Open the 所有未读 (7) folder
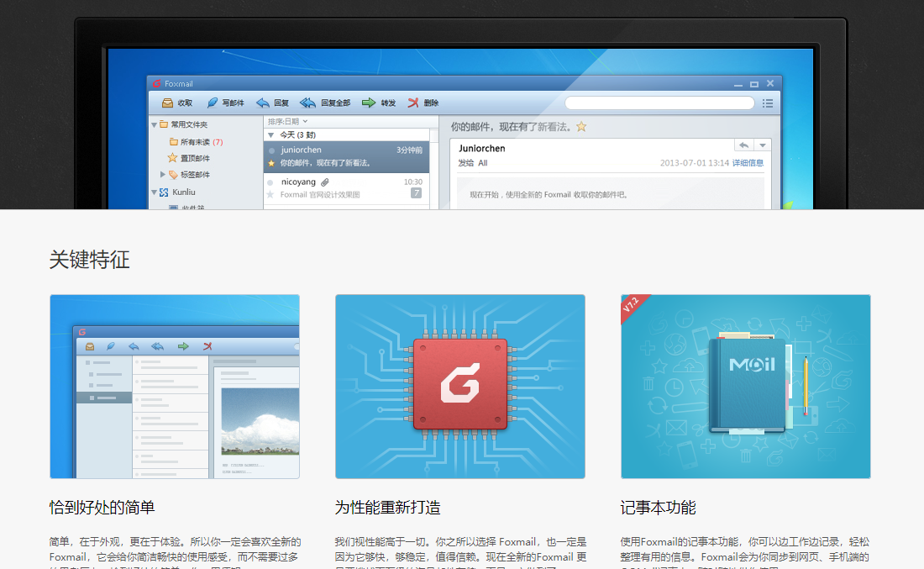The image size is (924, 569). [x=196, y=142]
